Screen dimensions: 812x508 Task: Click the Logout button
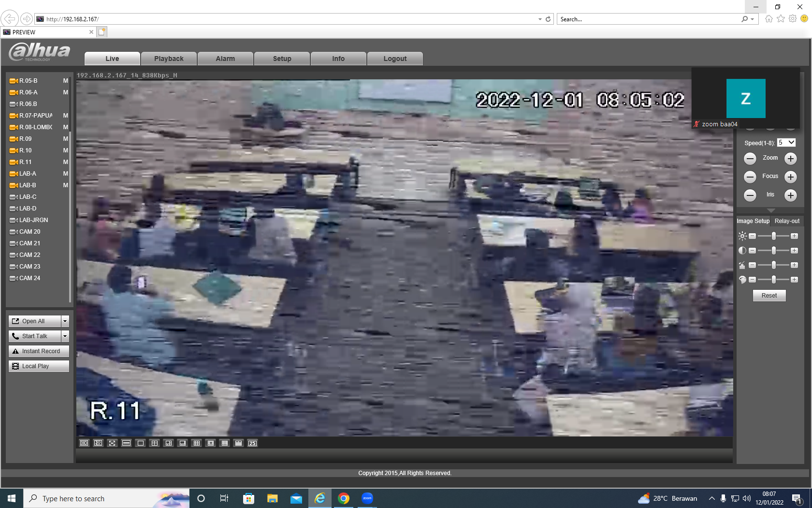[x=395, y=59]
